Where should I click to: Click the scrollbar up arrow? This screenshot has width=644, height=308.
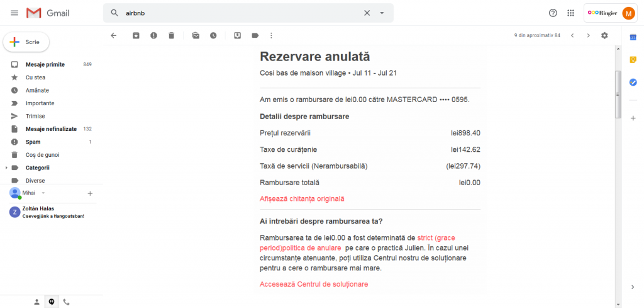(x=618, y=48)
